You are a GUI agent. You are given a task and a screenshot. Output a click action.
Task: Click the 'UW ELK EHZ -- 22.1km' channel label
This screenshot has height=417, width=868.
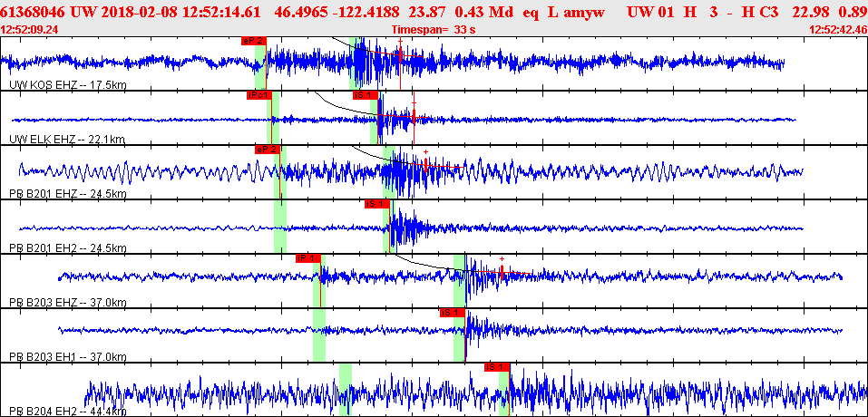click(67, 140)
